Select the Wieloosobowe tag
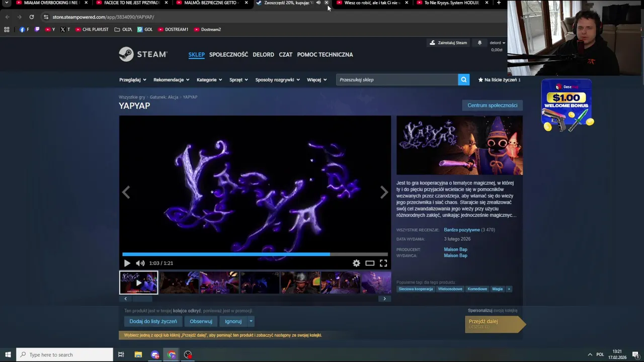644x362 pixels. (450, 289)
